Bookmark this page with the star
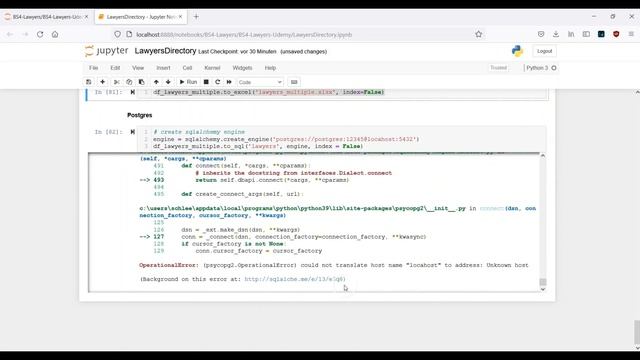Screen dimensions: 640x360 (x=479, y=35)
